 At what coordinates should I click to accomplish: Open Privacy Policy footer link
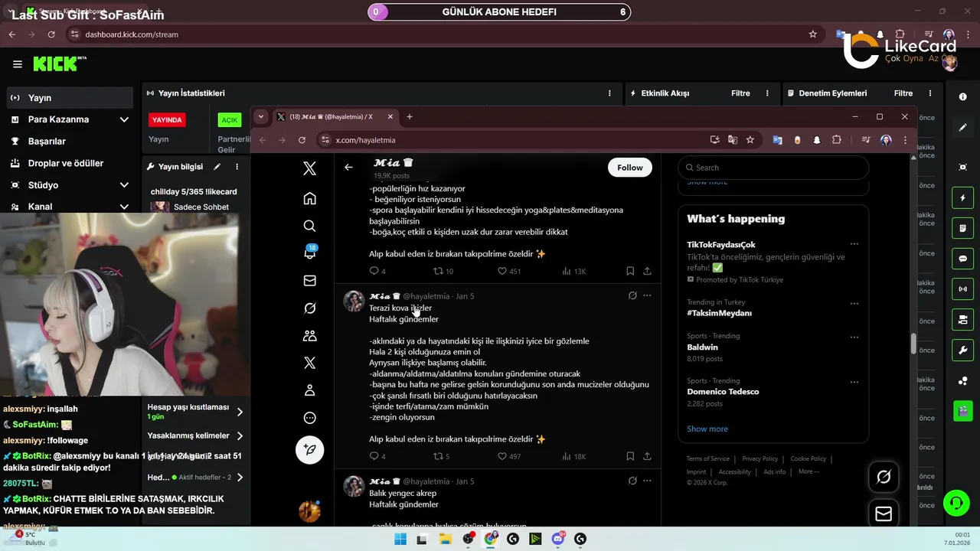pyautogui.click(x=759, y=458)
